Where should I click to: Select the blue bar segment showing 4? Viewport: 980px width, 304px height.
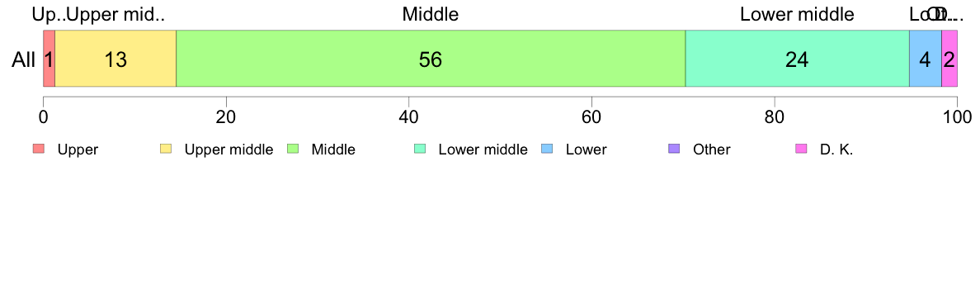925,59
